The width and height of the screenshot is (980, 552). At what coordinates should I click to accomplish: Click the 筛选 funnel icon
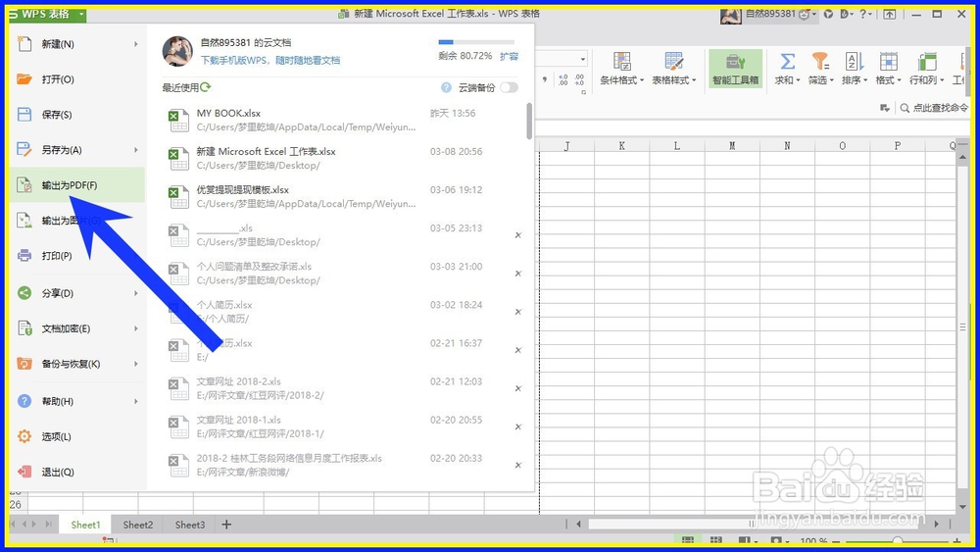coord(820,61)
